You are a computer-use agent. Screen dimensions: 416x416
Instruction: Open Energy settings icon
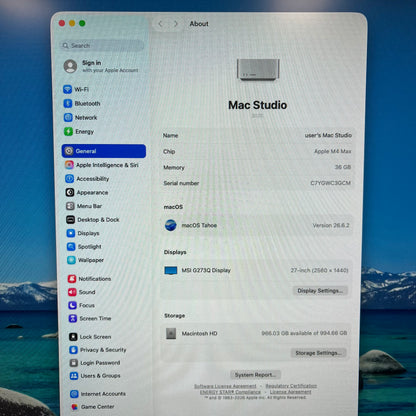[68, 131]
